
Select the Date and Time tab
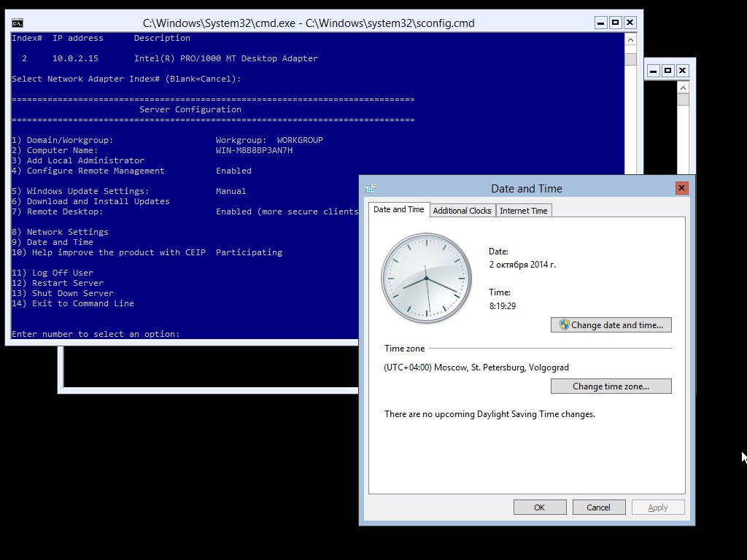[x=399, y=209]
